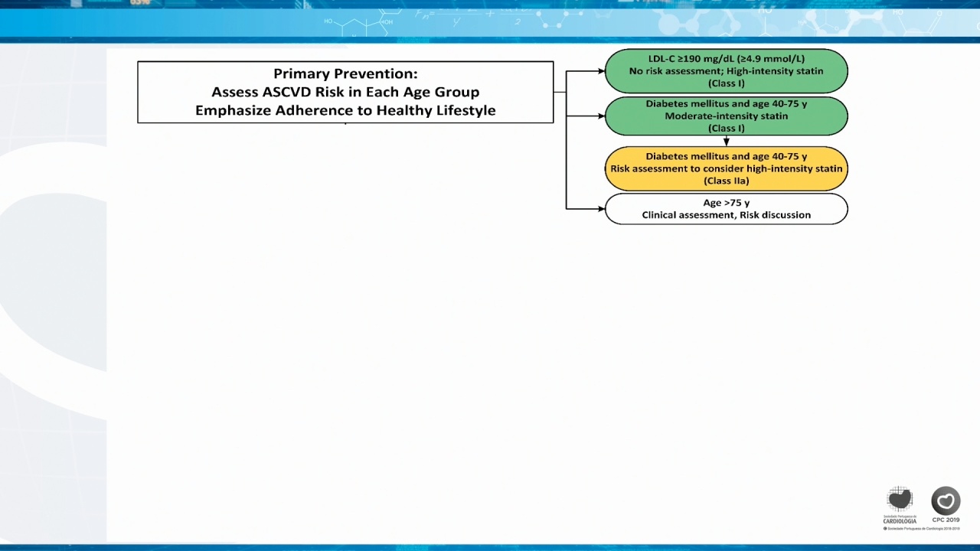
Task: Click the text 'No risk assessment; High-intensity statin'
Action: tap(726, 71)
